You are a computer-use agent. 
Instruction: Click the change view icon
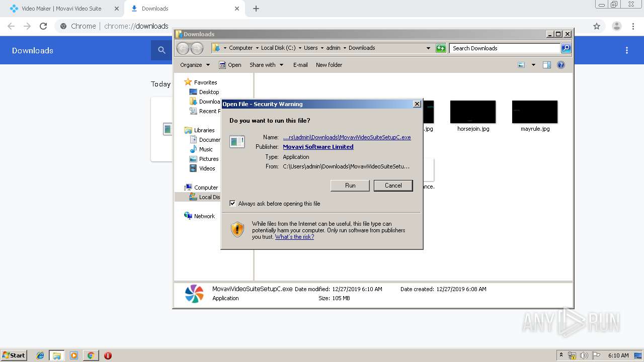coord(521,65)
